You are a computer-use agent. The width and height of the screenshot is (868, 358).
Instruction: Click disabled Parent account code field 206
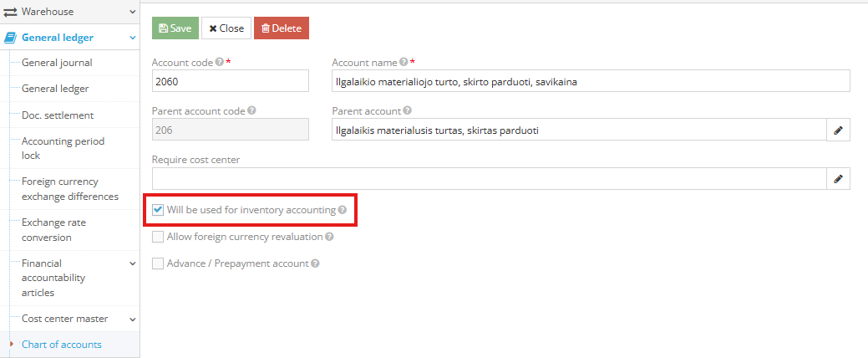click(231, 130)
